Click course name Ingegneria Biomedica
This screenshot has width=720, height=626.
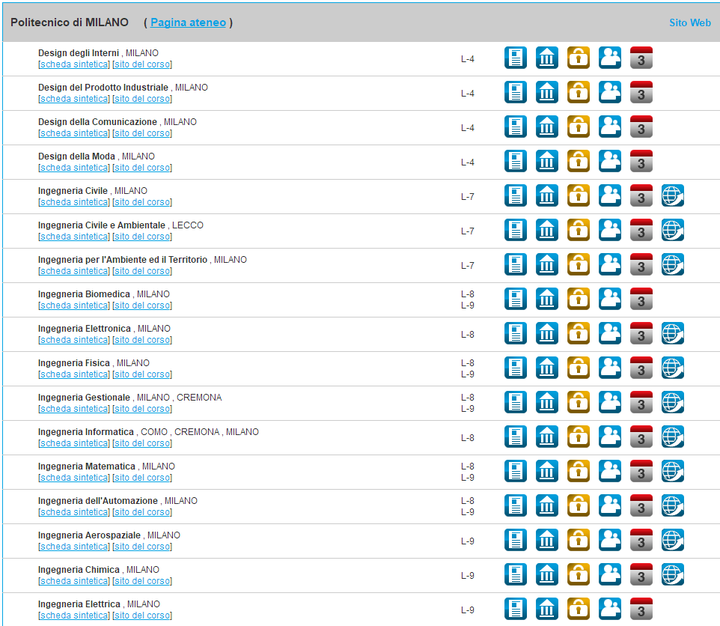(84, 294)
